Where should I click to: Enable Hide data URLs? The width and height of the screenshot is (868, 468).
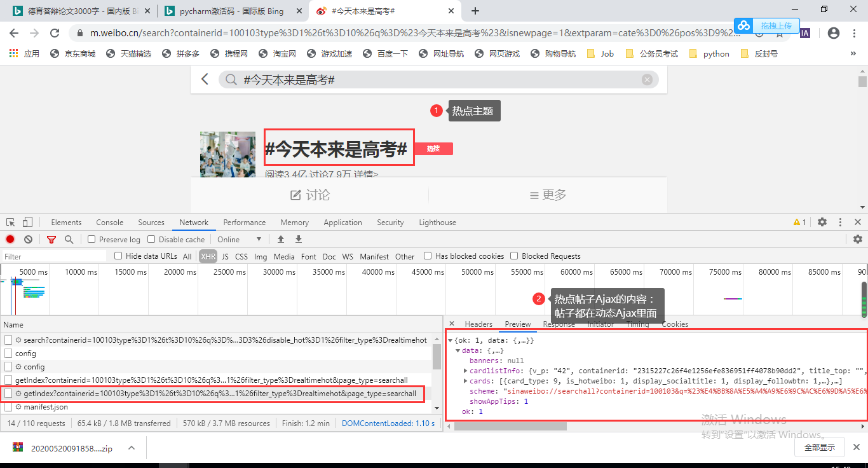pos(118,256)
